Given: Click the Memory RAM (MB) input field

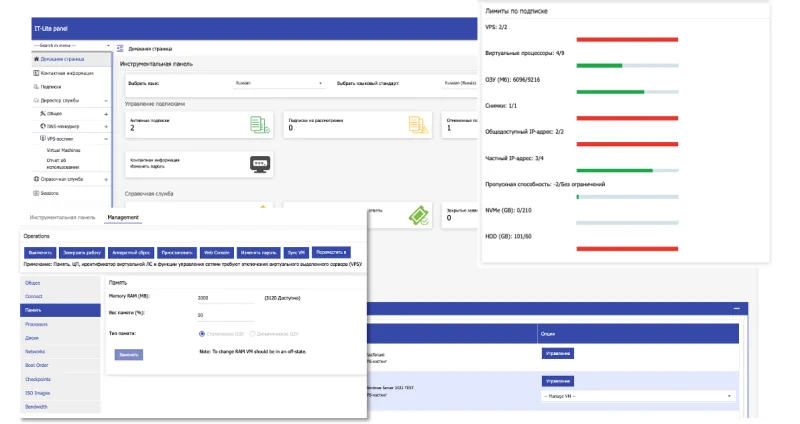Looking at the screenshot, I should (x=226, y=298).
